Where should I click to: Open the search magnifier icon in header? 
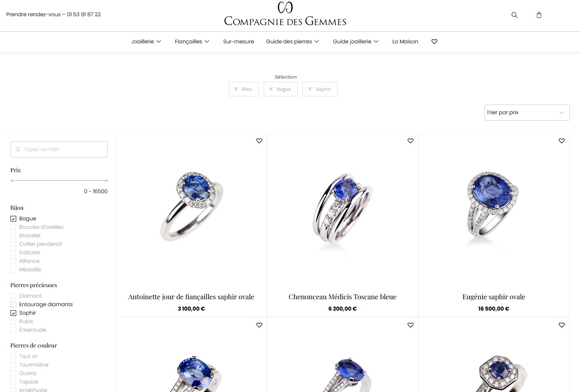(514, 15)
